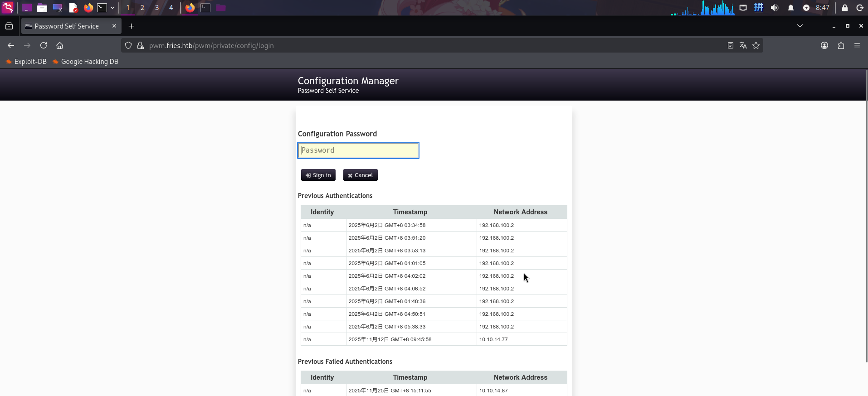Go back one page

11,45
